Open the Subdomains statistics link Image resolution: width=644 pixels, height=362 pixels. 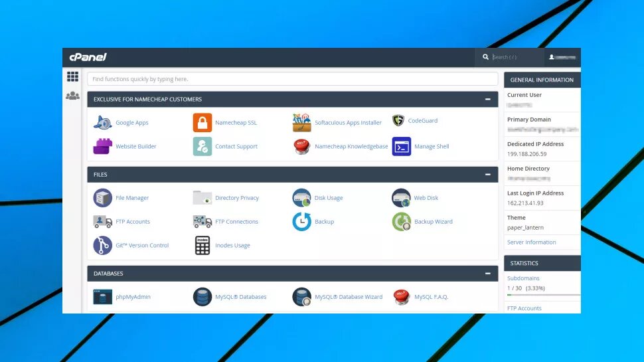click(x=523, y=278)
